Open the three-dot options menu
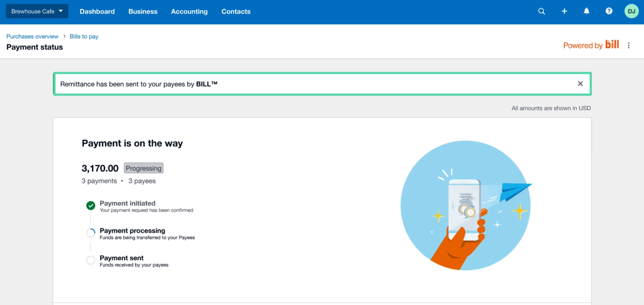This screenshot has height=305, width=644. pyautogui.click(x=629, y=45)
